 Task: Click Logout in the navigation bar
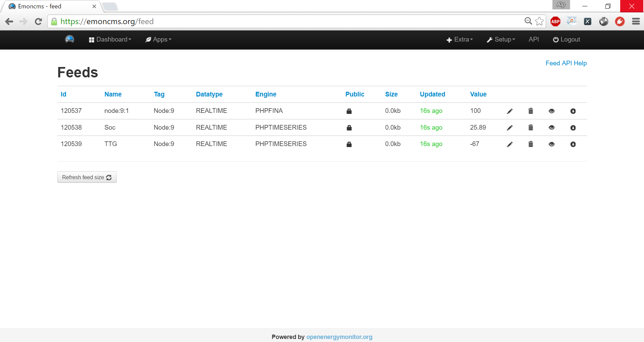[566, 39]
